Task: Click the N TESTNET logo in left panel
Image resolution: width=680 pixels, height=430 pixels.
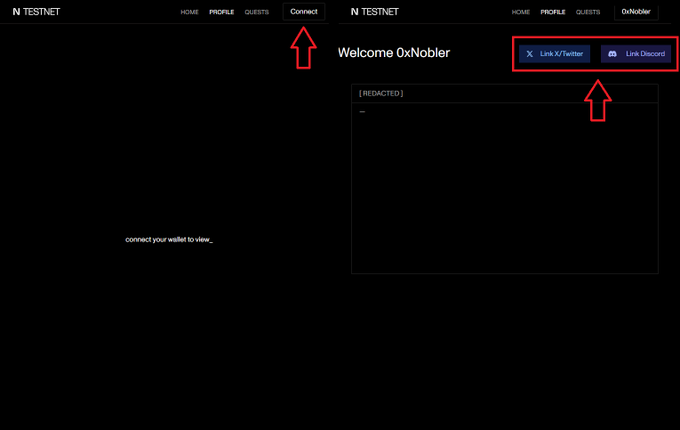Action: pos(36,12)
